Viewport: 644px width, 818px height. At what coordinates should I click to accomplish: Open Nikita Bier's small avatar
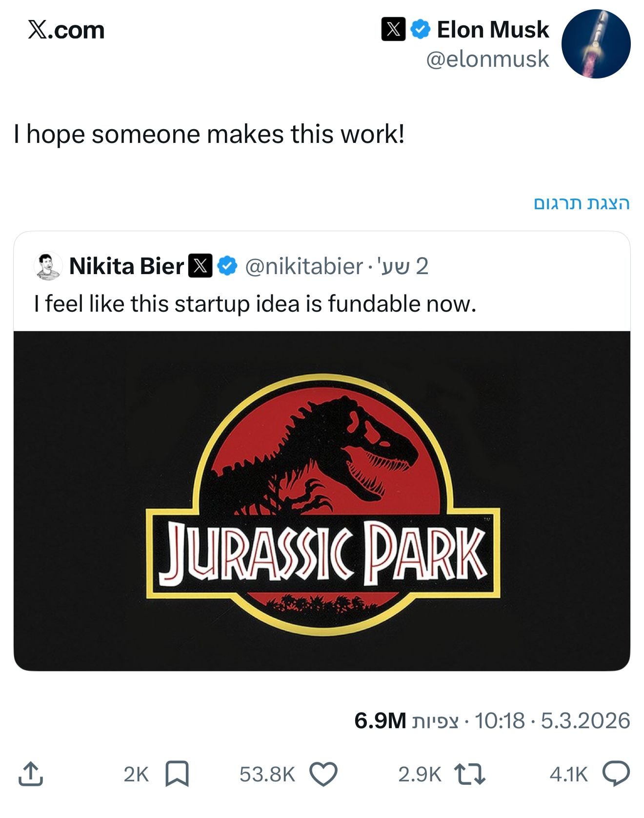pos(48,266)
